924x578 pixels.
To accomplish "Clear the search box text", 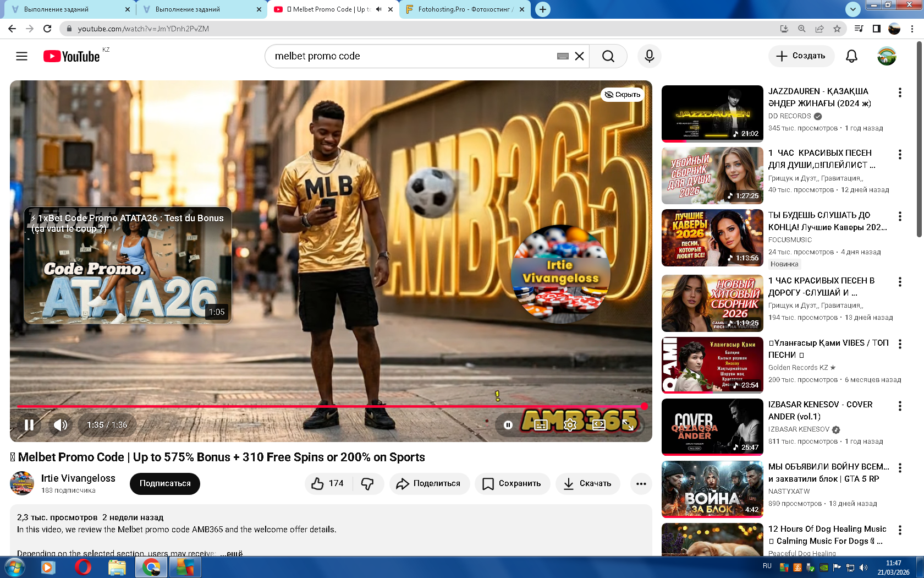I will pyautogui.click(x=579, y=56).
